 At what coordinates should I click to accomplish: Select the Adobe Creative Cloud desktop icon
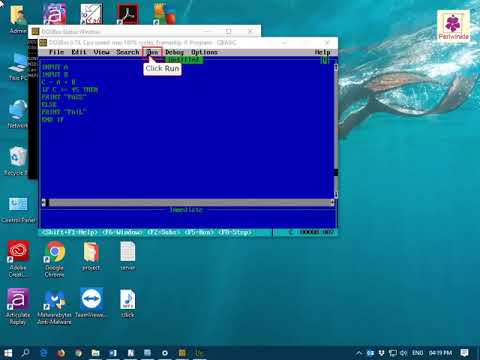point(18,259)
